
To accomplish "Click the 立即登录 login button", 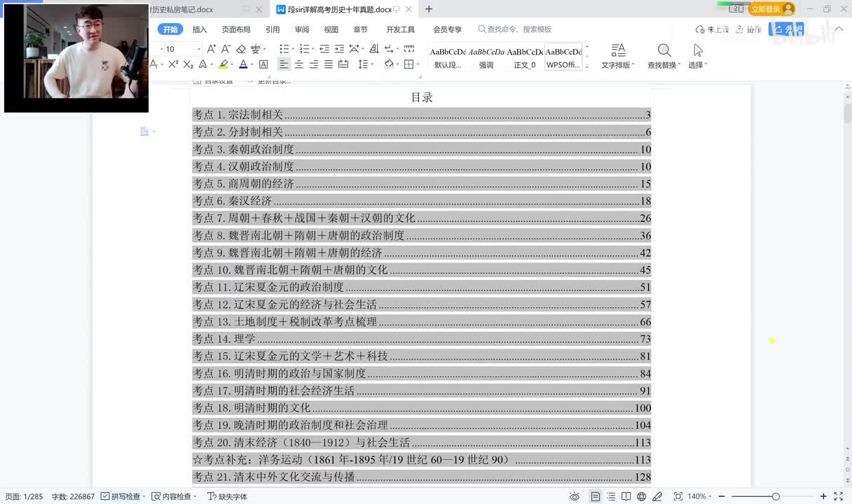I will [771, 9].
